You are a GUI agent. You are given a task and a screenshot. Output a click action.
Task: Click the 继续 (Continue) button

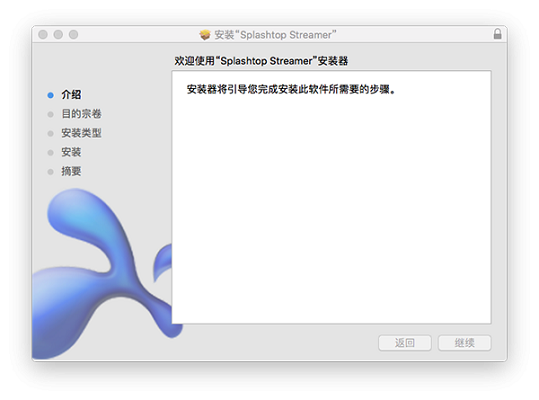464,343
